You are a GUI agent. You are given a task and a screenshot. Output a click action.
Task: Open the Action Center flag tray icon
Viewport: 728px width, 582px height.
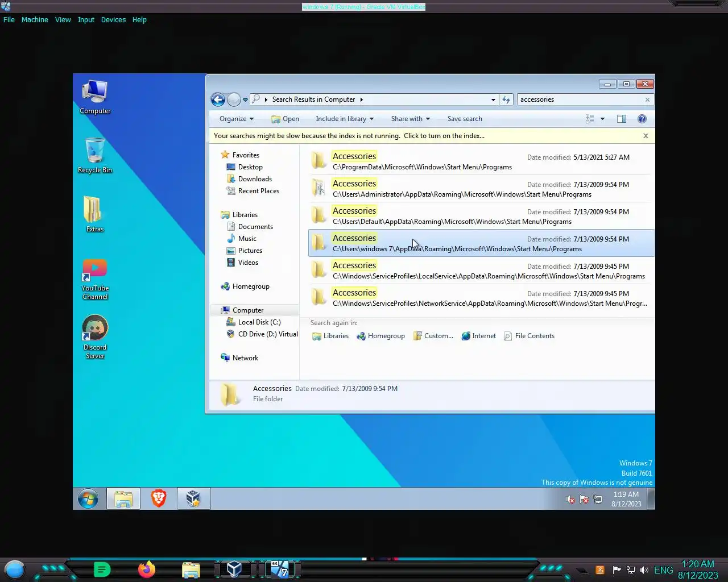pos(584,500)
